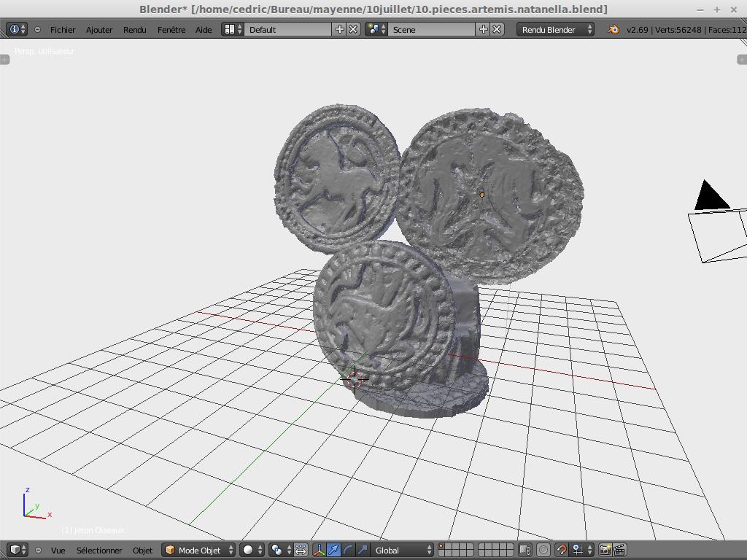Select the scale manipulator icon
The width and height of the screenshot is (747, 560).
coord(363,550)
